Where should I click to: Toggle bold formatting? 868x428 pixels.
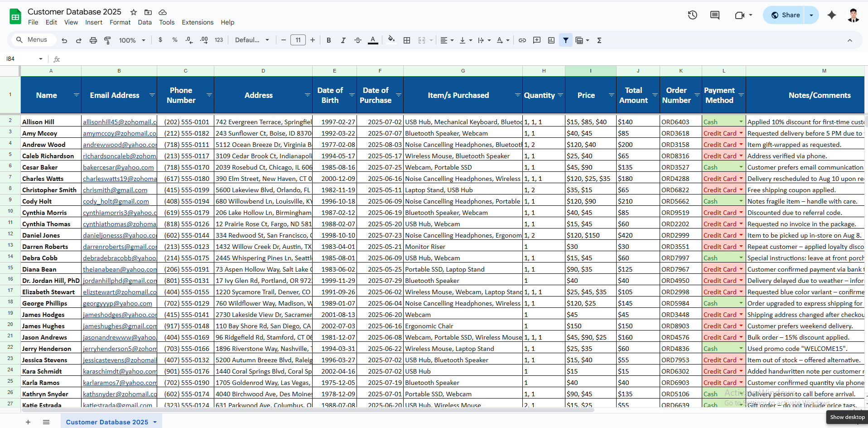coord(329,40)
